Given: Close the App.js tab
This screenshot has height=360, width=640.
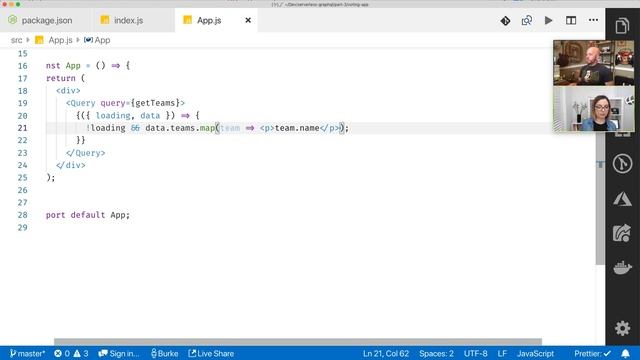Looking at the screenshot, I should coord(248,20).
